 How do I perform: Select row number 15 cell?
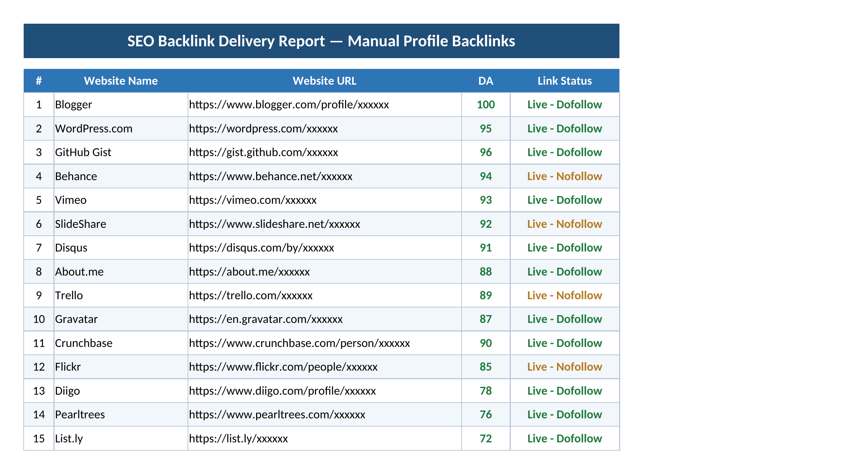point(39,438)
